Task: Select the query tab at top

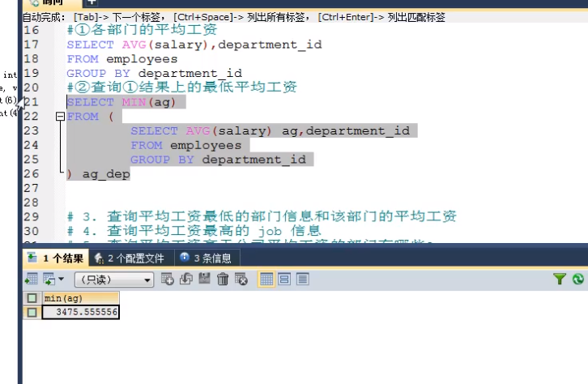Action: pyautogui.click(x=53, y=3)
